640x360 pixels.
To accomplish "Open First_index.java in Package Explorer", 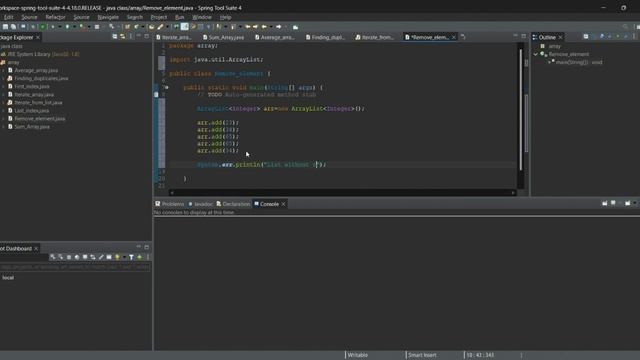I will coord(32,87).
